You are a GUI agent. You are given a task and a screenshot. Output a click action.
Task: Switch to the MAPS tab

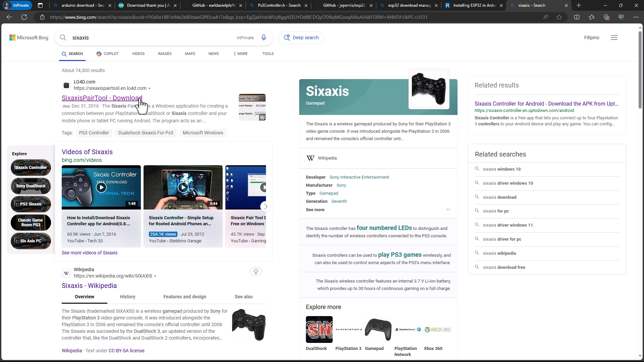(190, 54)
